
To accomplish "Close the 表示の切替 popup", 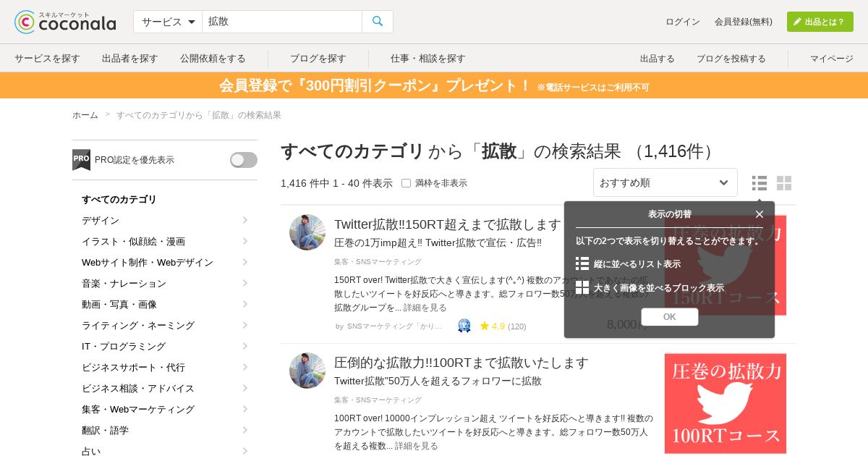I will click(x=759, y=214).
